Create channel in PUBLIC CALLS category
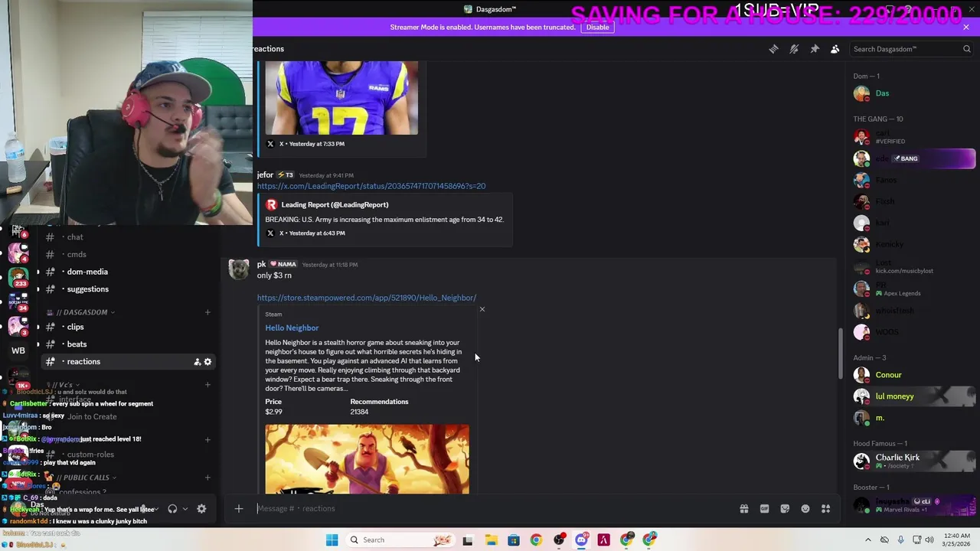980x551 pixels. click(x=207, y=478)
